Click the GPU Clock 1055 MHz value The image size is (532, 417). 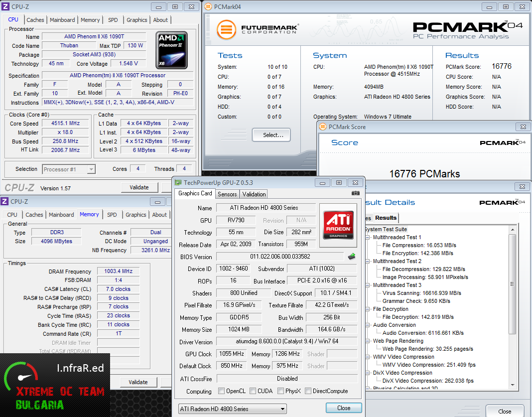click(232, 354)
